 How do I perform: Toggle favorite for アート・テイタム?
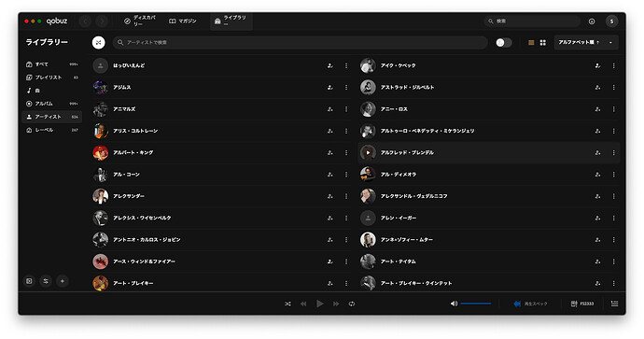click(x=597, y=261)
